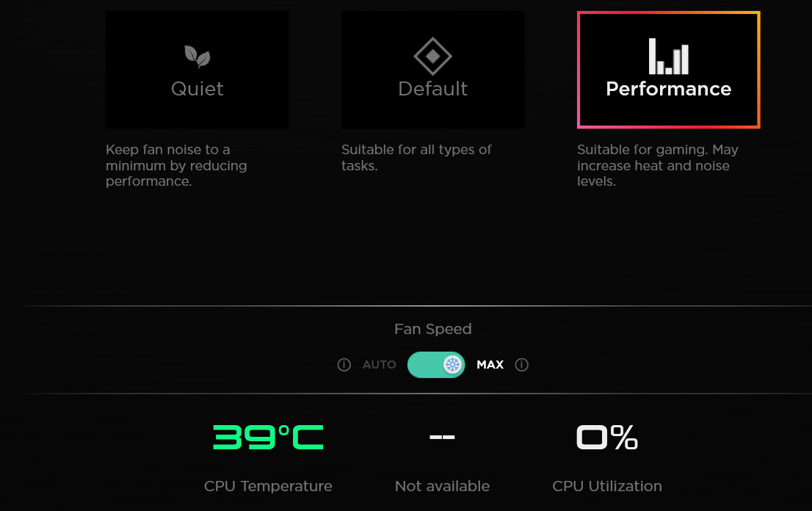
Task: Select the MAX fan speed label
Action: pos(490,365)
